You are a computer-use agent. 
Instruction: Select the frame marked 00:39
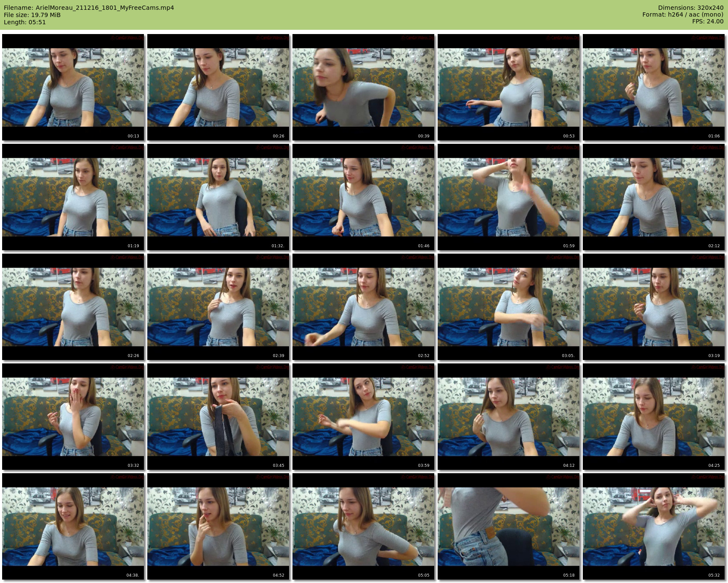click(x=363, y=87)
